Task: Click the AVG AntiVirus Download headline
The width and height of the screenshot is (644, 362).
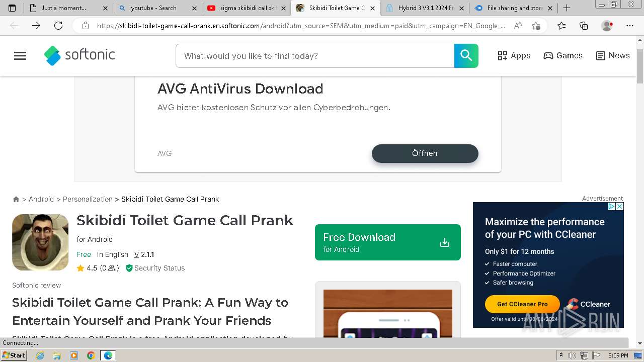Action: [x=240, y=88]
